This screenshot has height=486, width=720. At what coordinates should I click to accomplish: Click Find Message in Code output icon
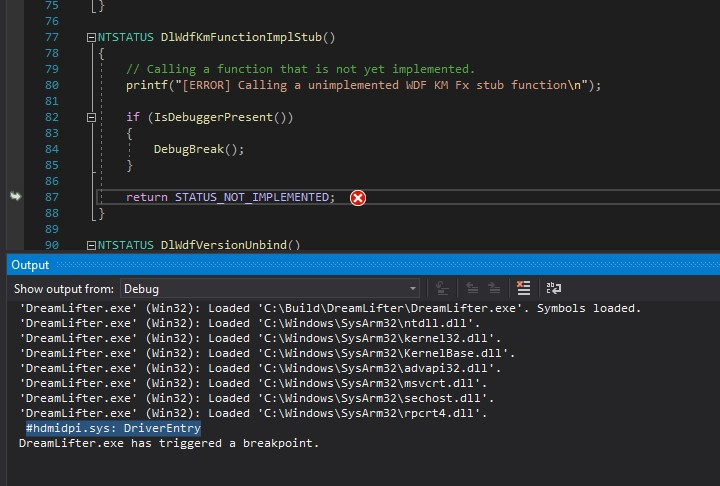pos(442,288)
